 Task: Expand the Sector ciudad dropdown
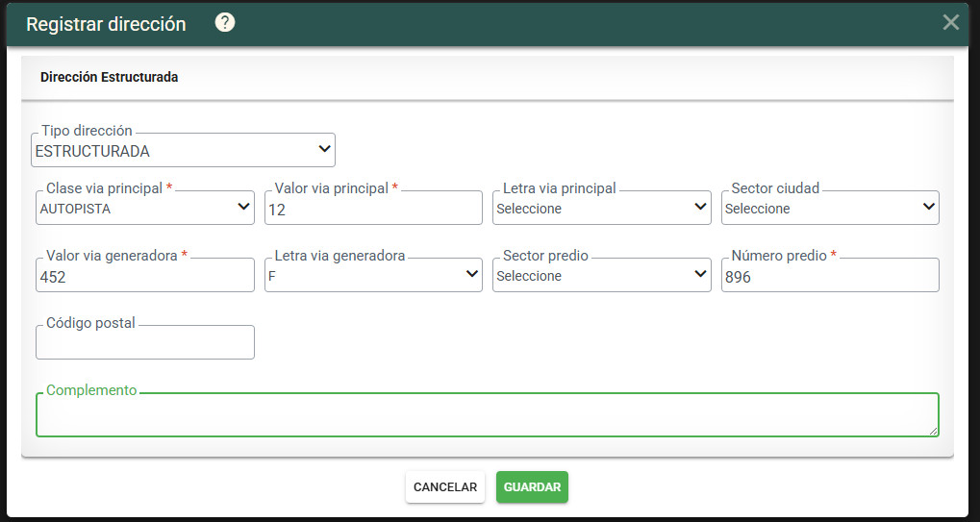[x=830, y=208]
